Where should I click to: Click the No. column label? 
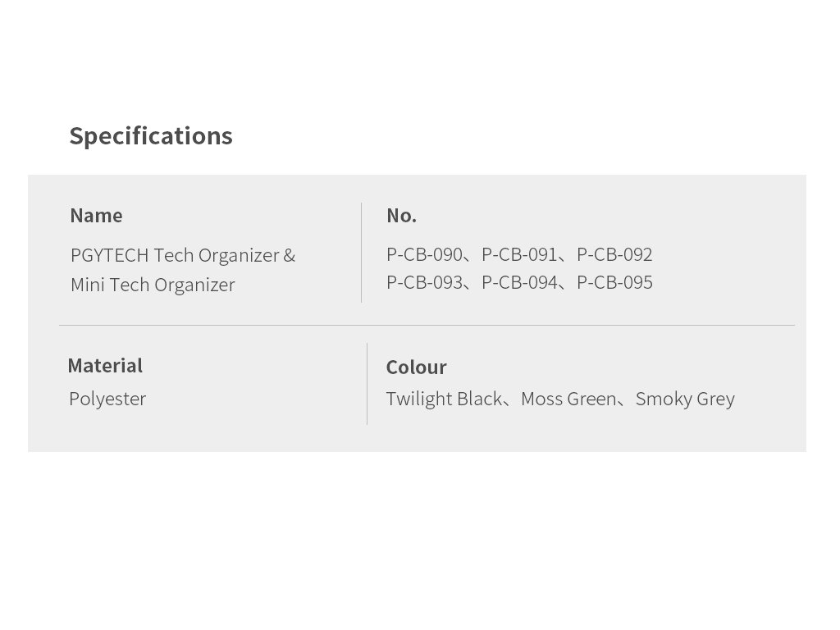coord(401,216)
